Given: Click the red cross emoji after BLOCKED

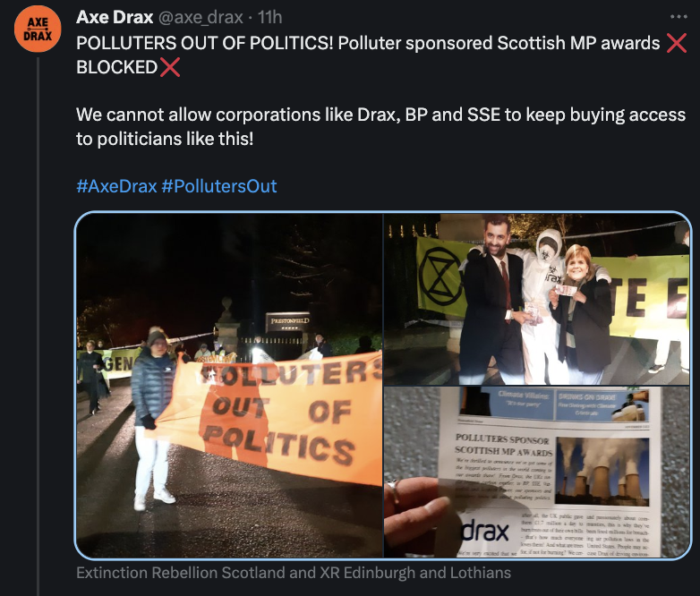Looking at the screenshot, I should pyautogui.click(x=170, y=67).
